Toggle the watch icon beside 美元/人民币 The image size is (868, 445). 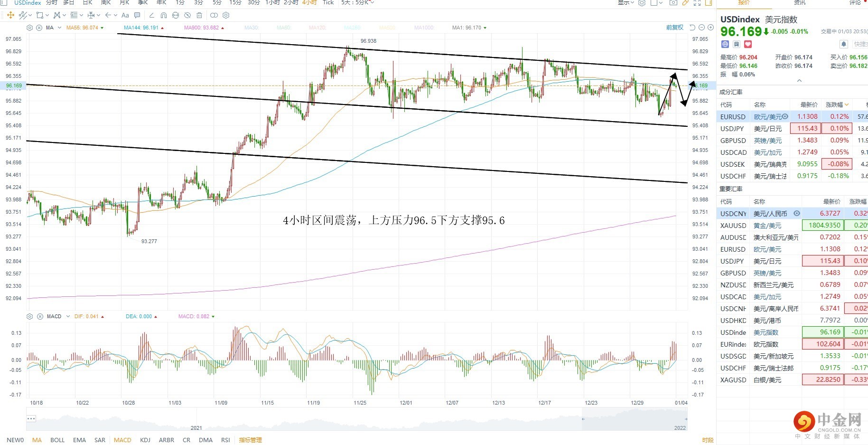(x=797, y=213)
